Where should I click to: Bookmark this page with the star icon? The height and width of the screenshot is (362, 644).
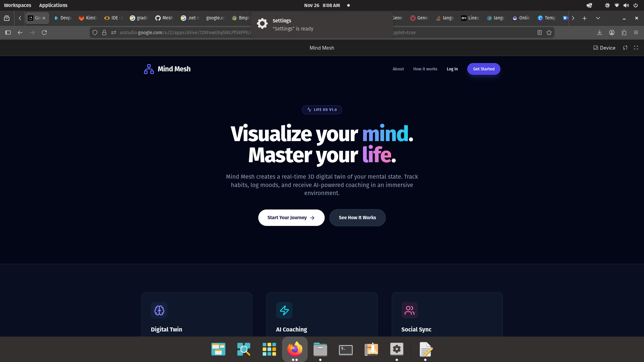(x=549, y=33)
